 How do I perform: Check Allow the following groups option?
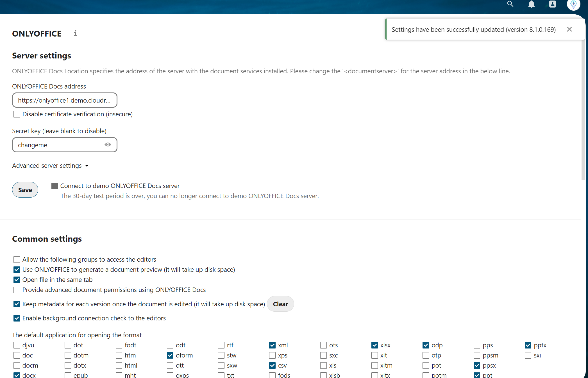coord(17,260)
